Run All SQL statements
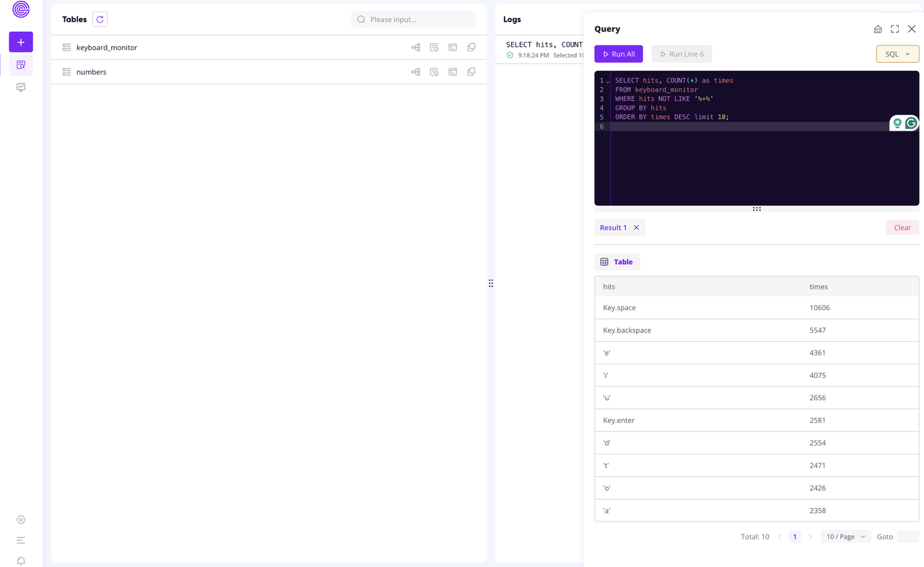The width and height of the screenshot is (924, 567). tap(618, 53)
